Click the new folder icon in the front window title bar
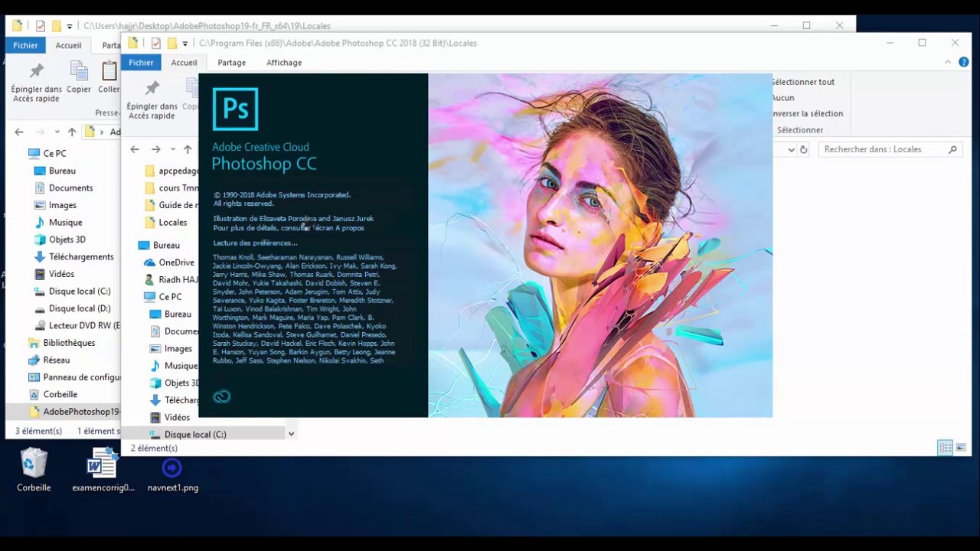The width and height of the screenshot is (980, 551). click(x=171, y=43)
